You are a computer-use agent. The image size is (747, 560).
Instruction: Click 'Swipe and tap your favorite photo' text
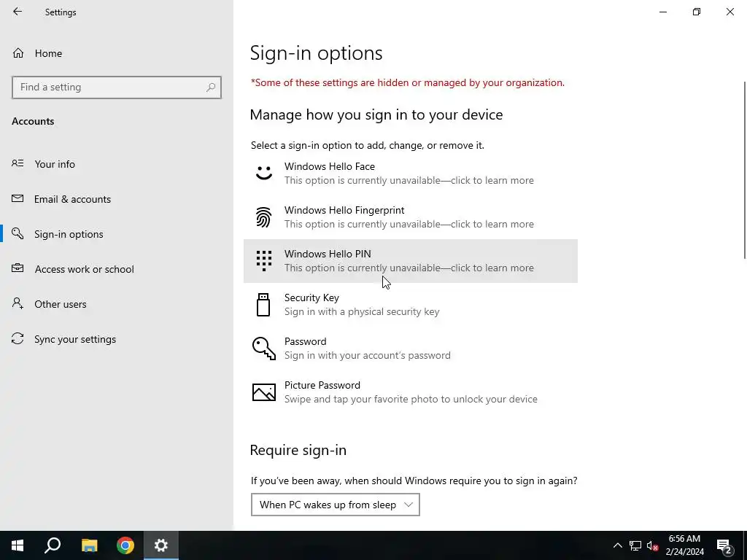pos(411,399)
